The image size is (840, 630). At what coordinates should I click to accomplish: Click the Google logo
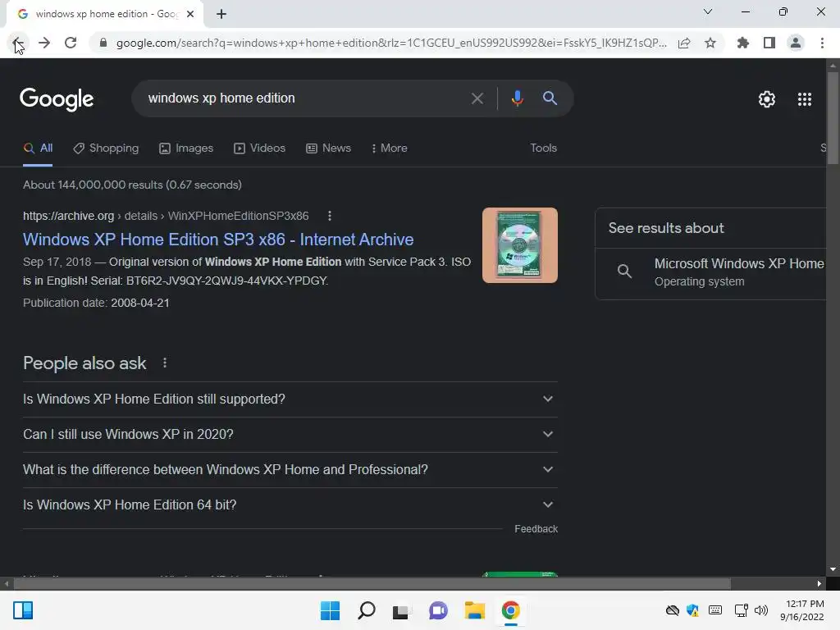[57, 99]
